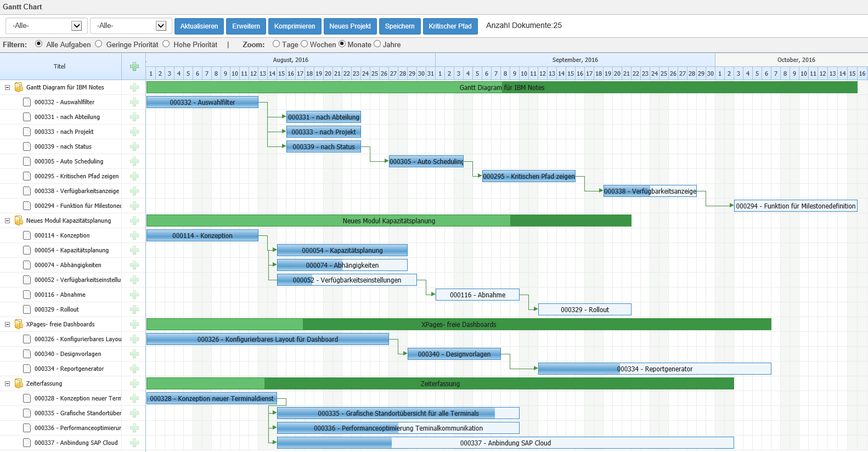Click the Speichern button

click(400, 26)
